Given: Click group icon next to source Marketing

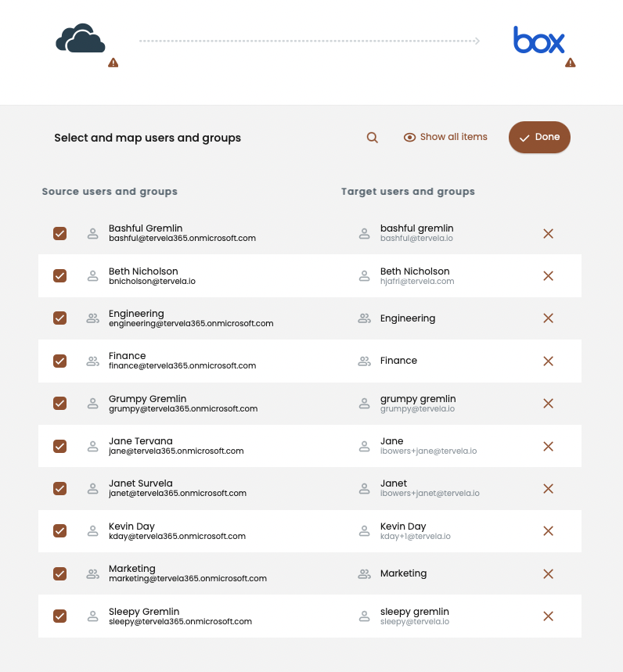Looking at the screenshot, I should [92, 573].
